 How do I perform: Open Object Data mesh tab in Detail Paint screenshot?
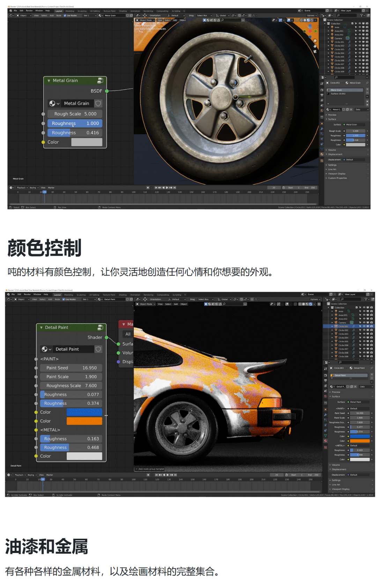[x=325, y=436]
